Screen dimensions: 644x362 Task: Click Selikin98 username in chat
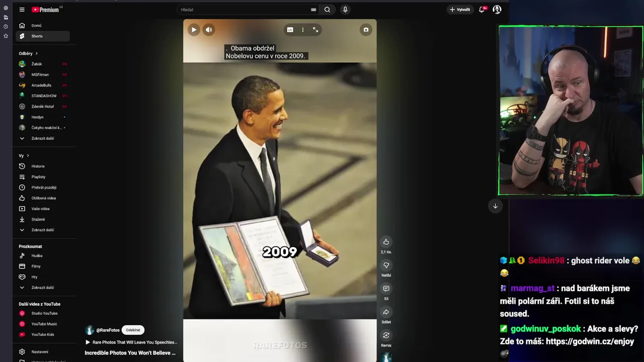pos(546,260)
